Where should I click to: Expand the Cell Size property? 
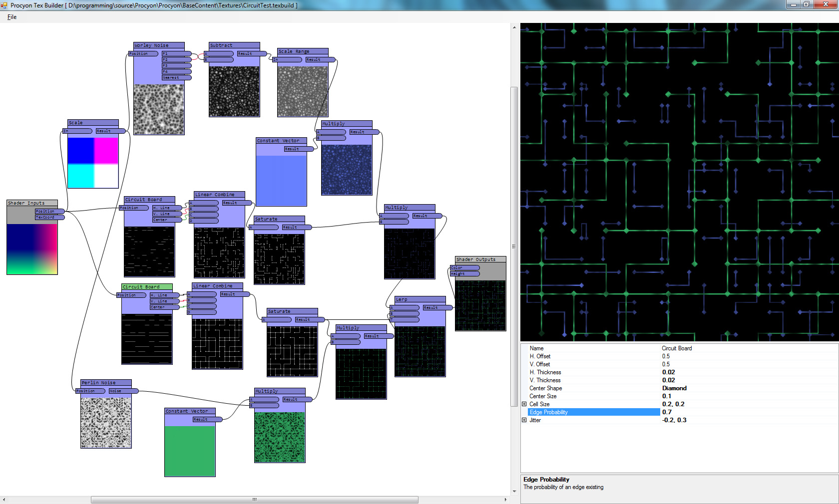click(x=524, y=404)
